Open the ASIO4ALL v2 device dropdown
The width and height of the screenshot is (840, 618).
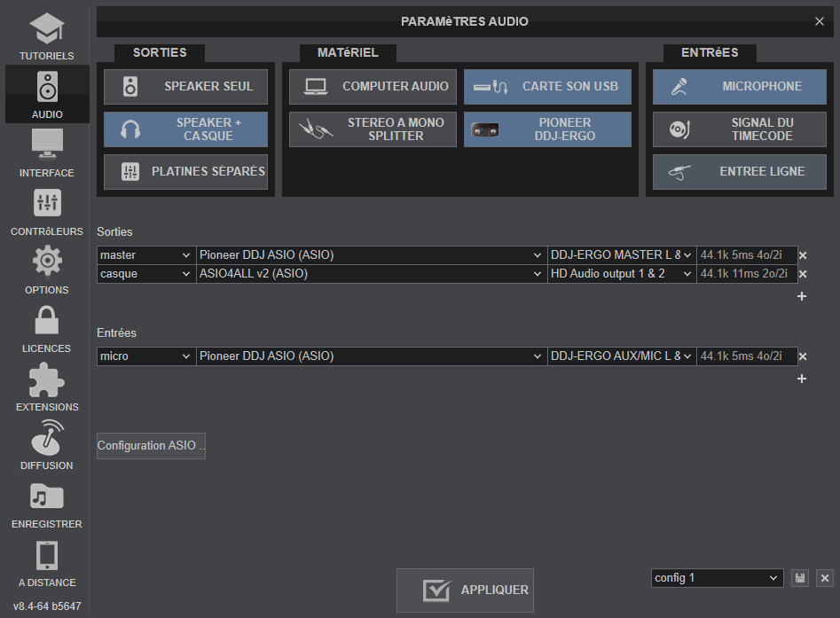pyautogui.click(x=370, y=274)
